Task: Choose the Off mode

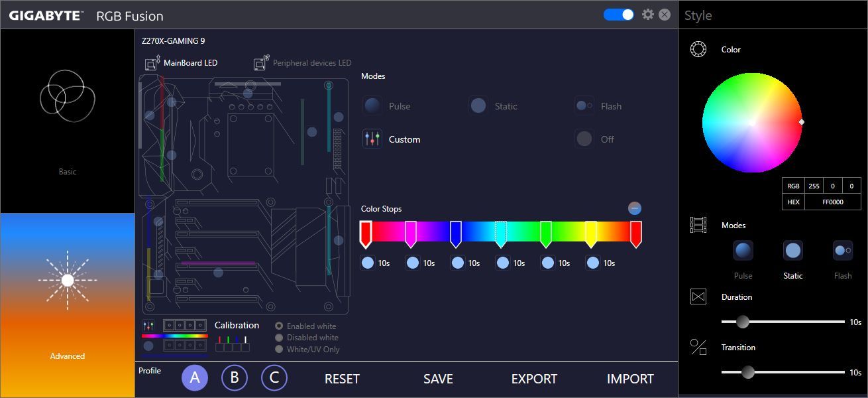Action: pos(595,139)
